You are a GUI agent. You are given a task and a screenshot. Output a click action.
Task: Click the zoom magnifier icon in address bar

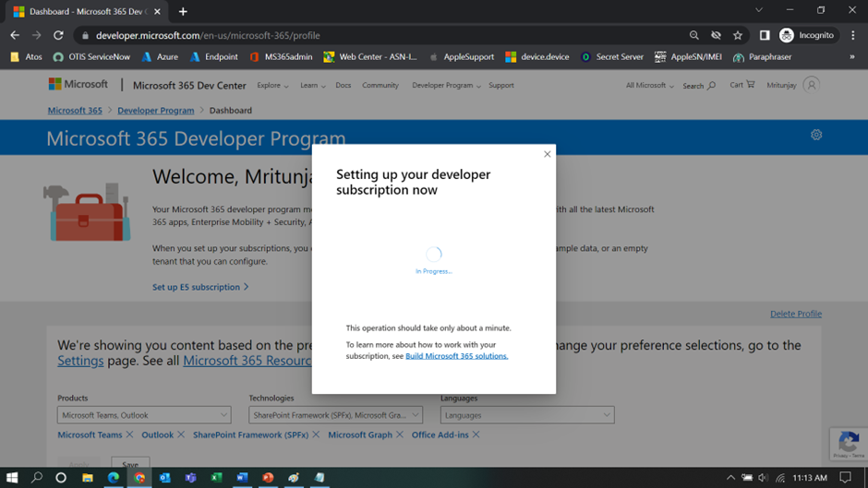pos(693,35)
